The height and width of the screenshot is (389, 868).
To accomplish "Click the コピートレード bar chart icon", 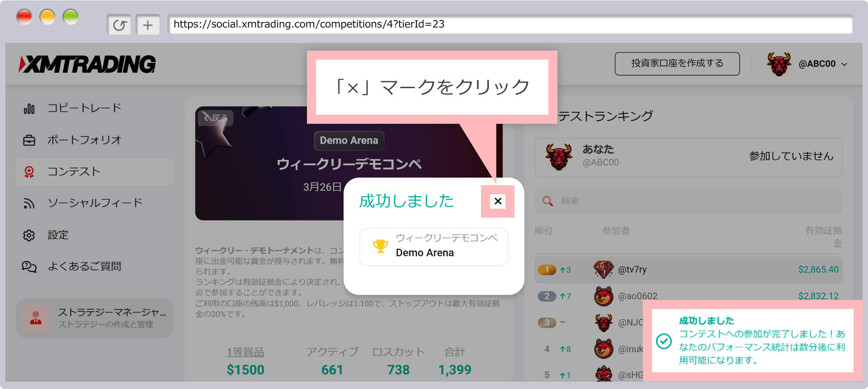I will click(x=29, y=108).
